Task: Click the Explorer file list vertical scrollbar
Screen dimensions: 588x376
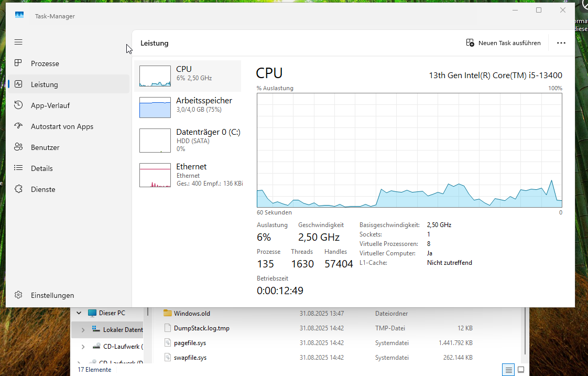Action: 526,331
